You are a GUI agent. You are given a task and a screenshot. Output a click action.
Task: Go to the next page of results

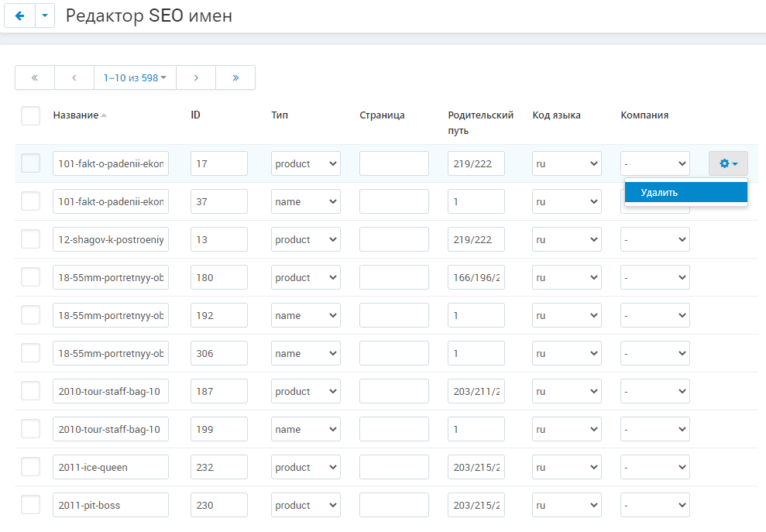coord(196,77)
